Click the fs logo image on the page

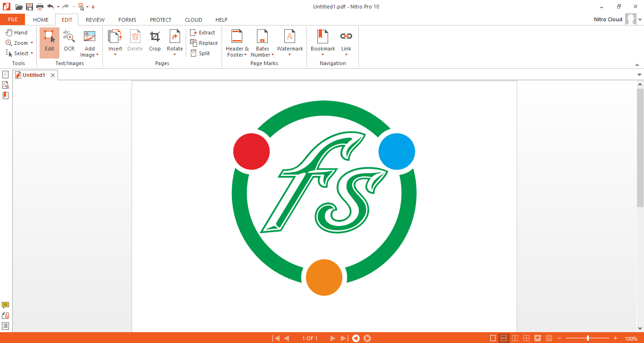click(324, 198)
